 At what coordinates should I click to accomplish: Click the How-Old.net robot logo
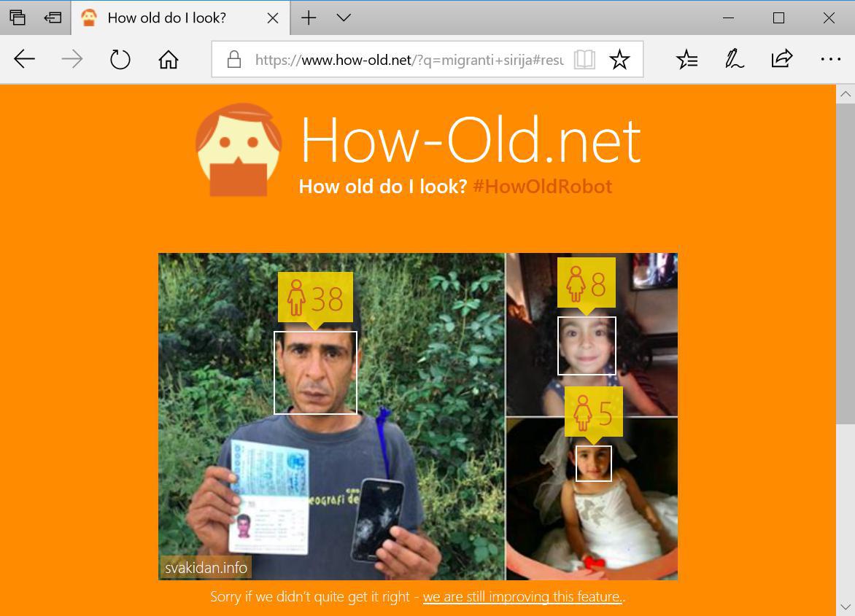[239, 150]
